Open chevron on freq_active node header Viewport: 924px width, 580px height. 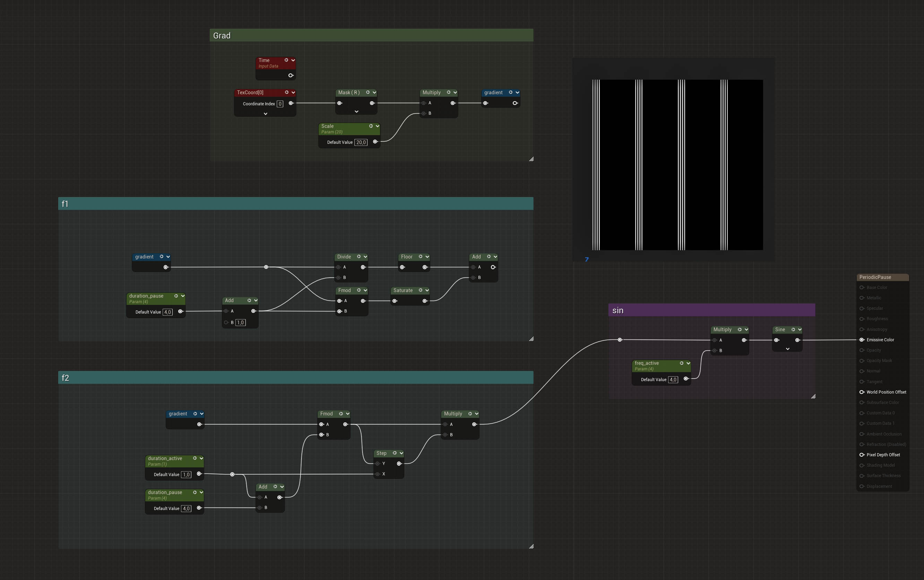(688, 363)
